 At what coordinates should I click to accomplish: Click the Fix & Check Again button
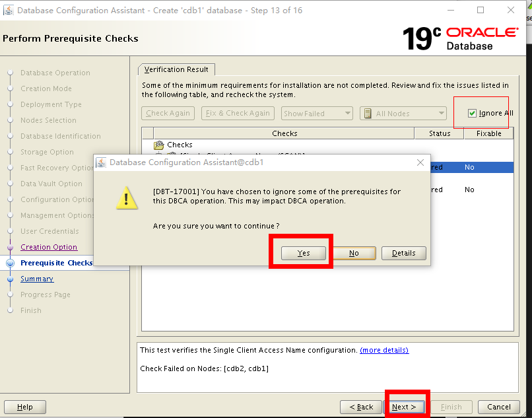(238, 113)
